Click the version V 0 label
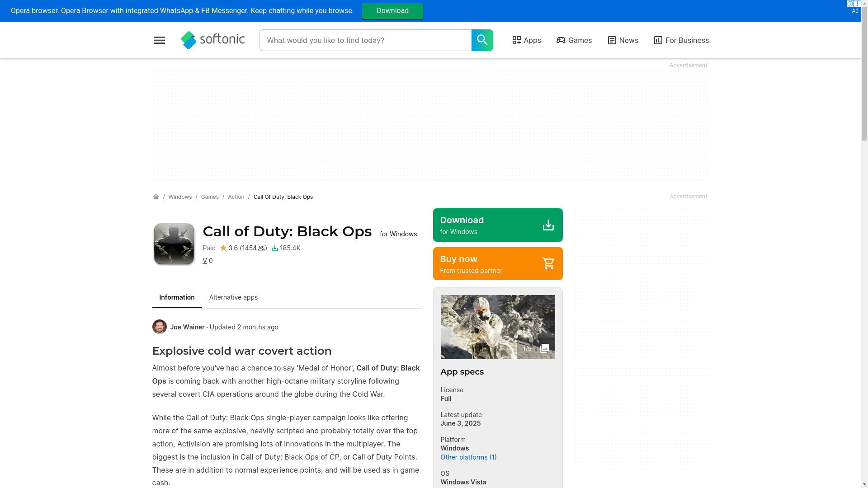This screenshot has width=868, height=488. coord(208,261)
